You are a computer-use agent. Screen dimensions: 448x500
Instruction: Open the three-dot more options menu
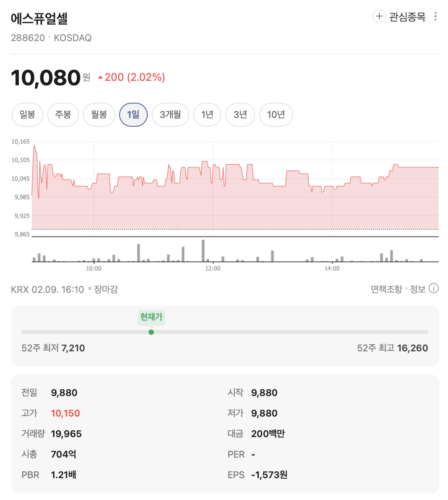click(x=436, y=16)
